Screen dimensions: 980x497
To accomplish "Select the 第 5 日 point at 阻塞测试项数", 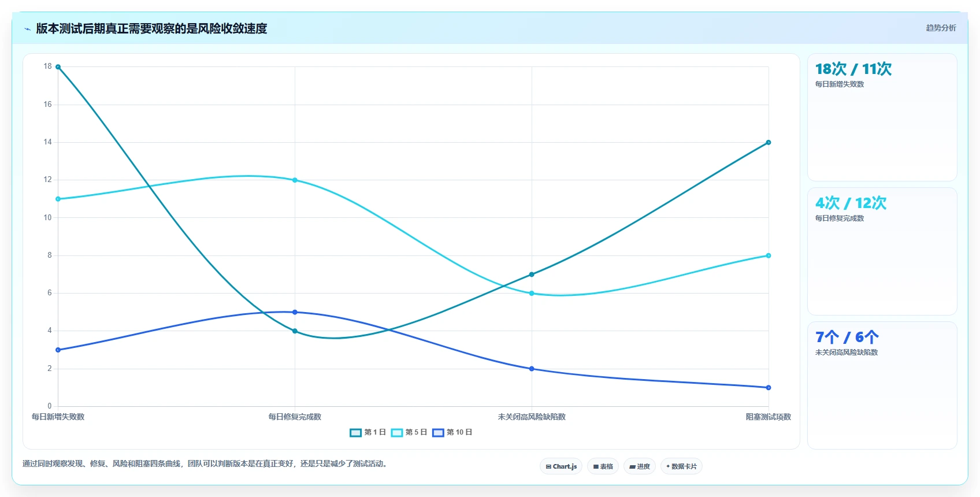I will [769, 255].
